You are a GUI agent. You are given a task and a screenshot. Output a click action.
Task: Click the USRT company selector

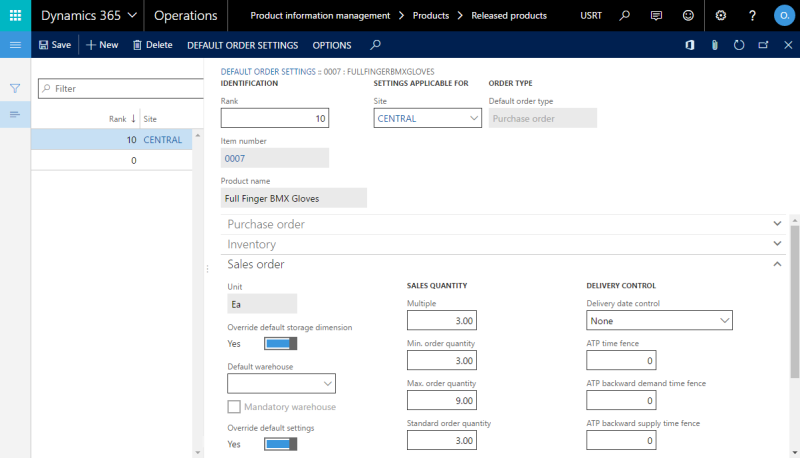tap(591, 16)
